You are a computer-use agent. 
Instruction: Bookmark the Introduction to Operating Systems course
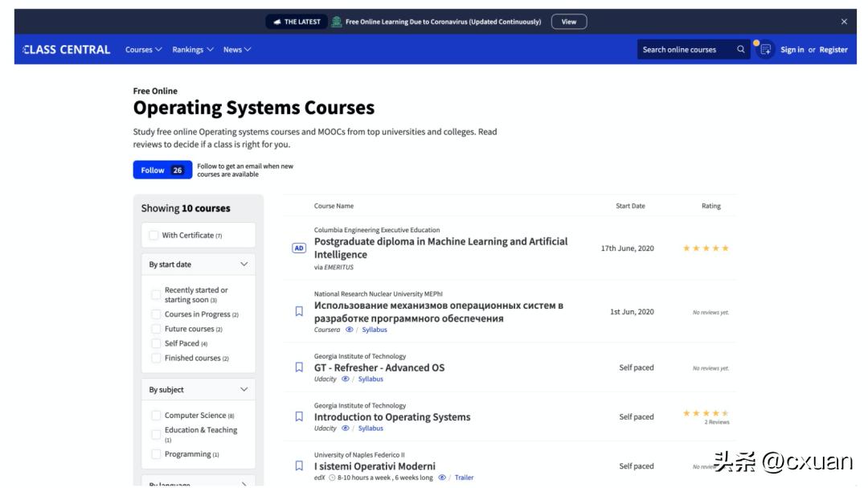[x=299, y=416]
